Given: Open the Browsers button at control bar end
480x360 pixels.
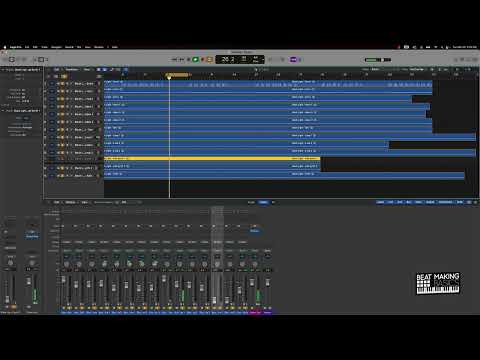Looking at the screenshot, I should pos(476,60).
